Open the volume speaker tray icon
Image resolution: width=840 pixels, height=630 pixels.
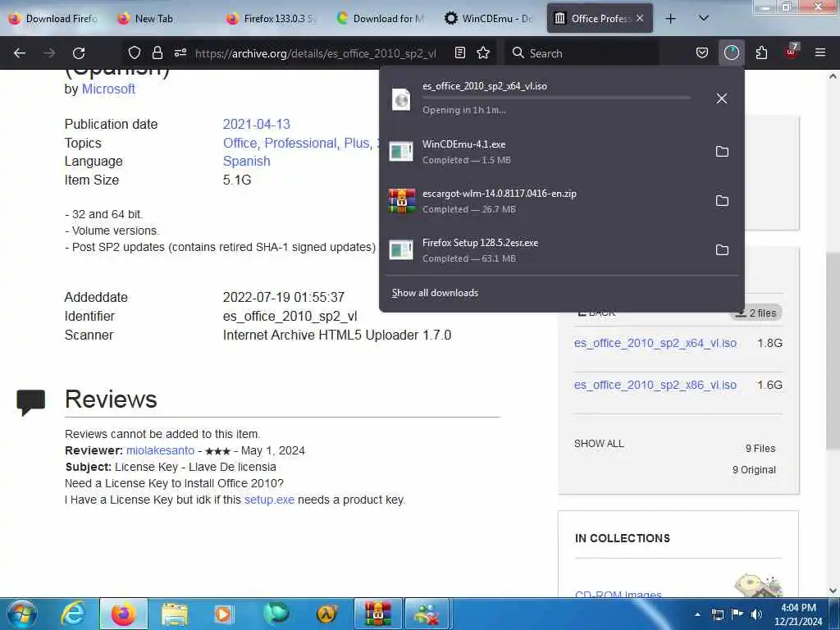coord(756,614)
